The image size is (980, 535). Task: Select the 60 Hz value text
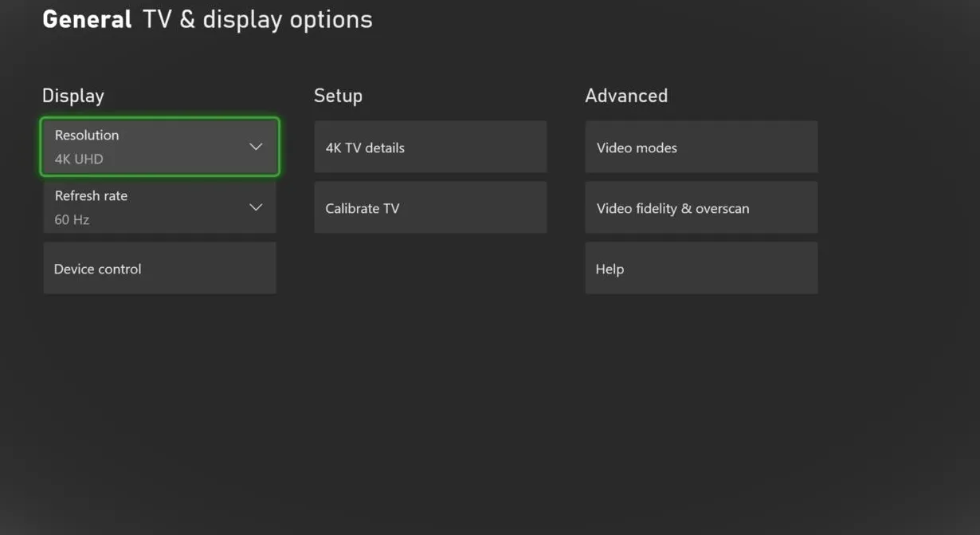(x=72, y=219)
